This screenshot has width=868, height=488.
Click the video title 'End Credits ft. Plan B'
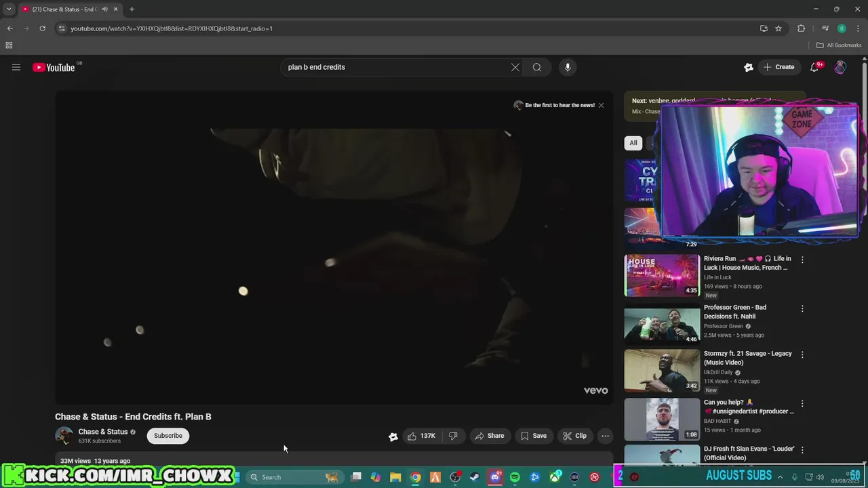[x=133, y=417]
